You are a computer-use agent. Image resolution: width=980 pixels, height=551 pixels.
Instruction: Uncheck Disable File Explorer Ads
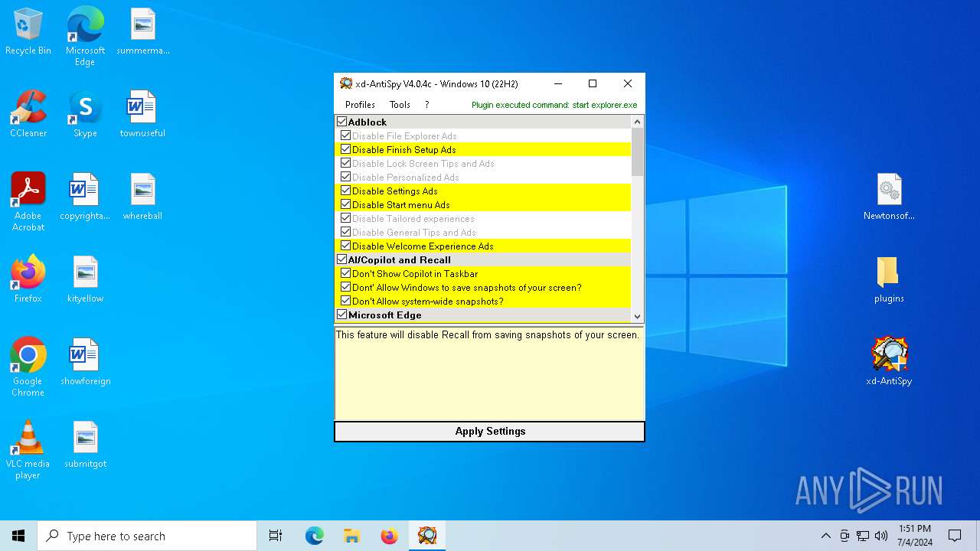tap(345, 135)
